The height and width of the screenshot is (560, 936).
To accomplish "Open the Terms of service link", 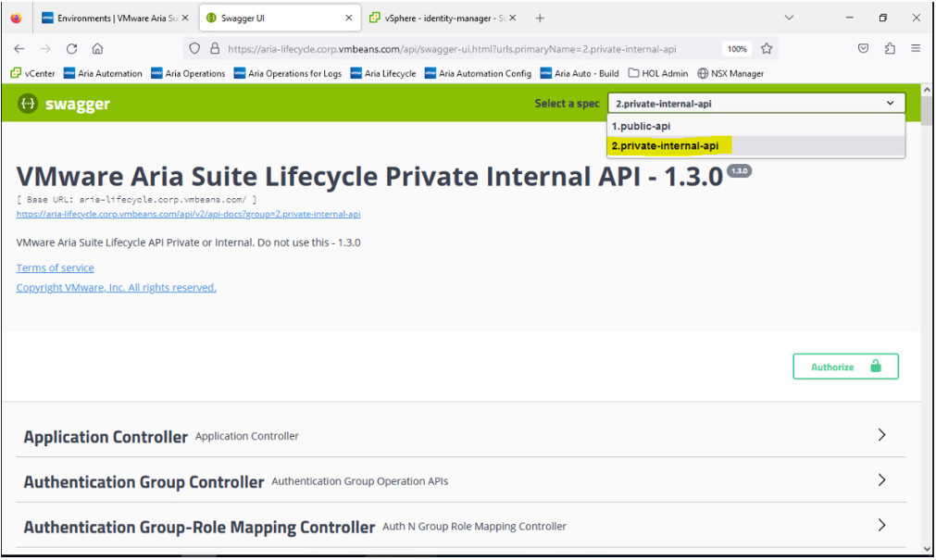I will click(x=55, y=268).
